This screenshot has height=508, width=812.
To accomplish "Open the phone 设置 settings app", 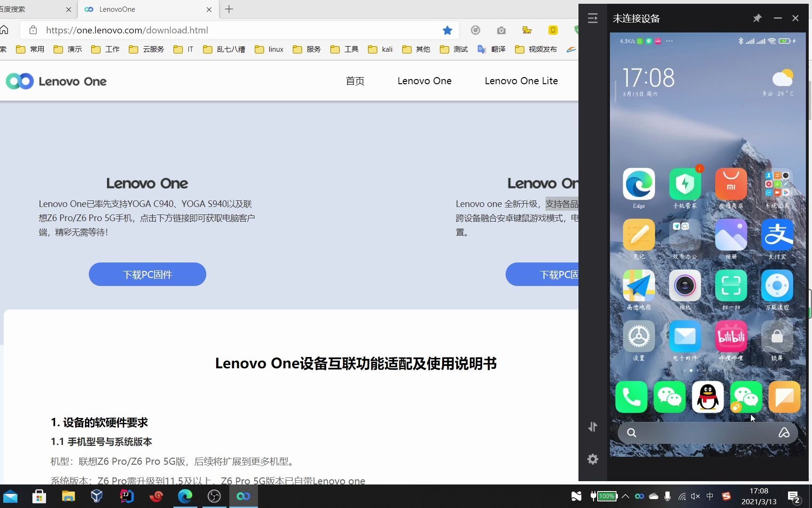I will pyautogui.click(x=639, y=337).
